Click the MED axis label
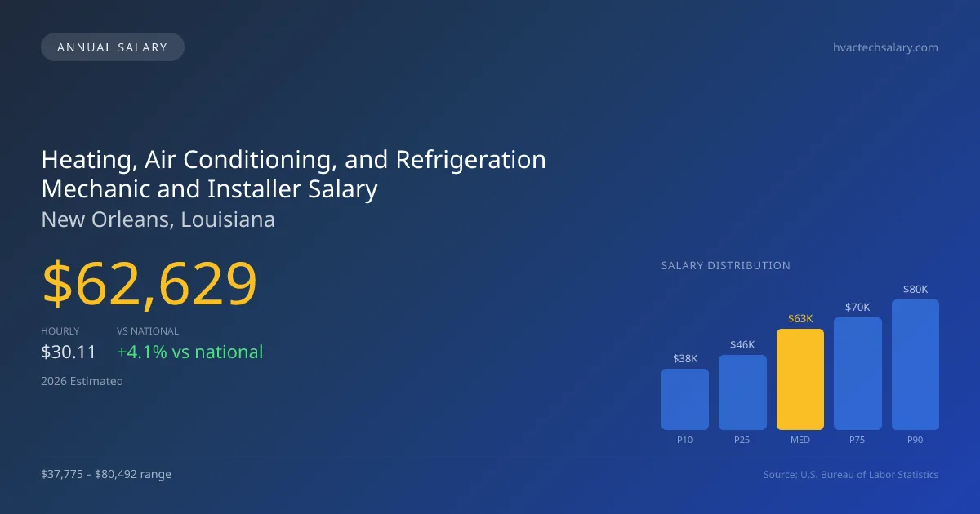Image resolution: width=980 pixels, height=514 pixels. (800, 440)
